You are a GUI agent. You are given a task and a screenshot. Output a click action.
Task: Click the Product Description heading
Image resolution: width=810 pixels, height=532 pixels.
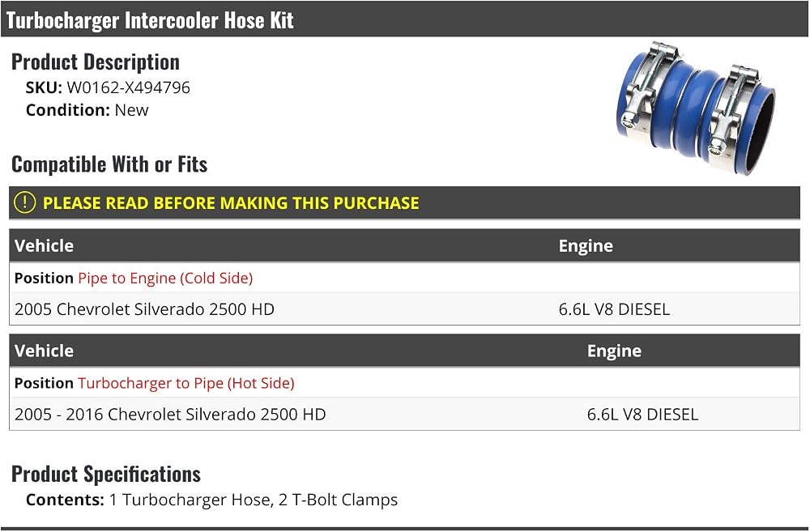coord(96,62)
